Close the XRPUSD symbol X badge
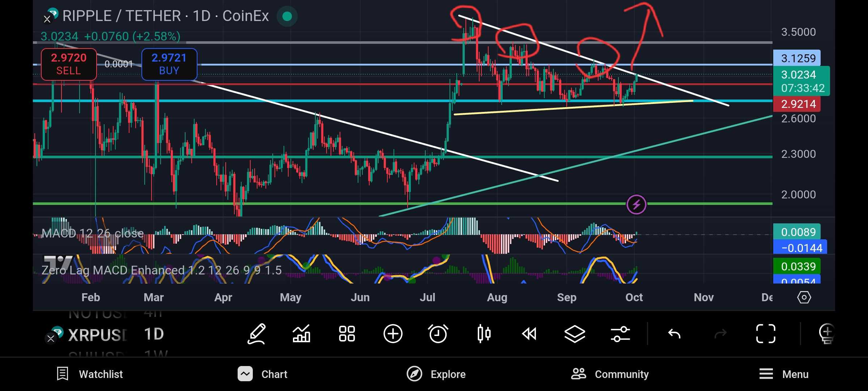 51,339
